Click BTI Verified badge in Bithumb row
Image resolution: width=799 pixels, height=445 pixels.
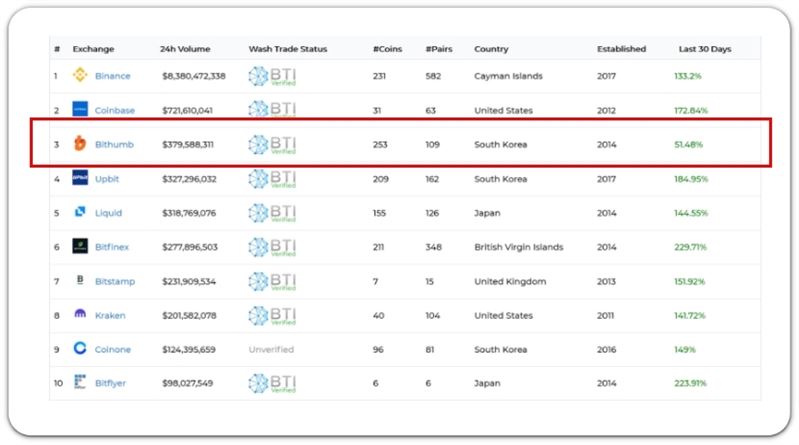[272, 145]
